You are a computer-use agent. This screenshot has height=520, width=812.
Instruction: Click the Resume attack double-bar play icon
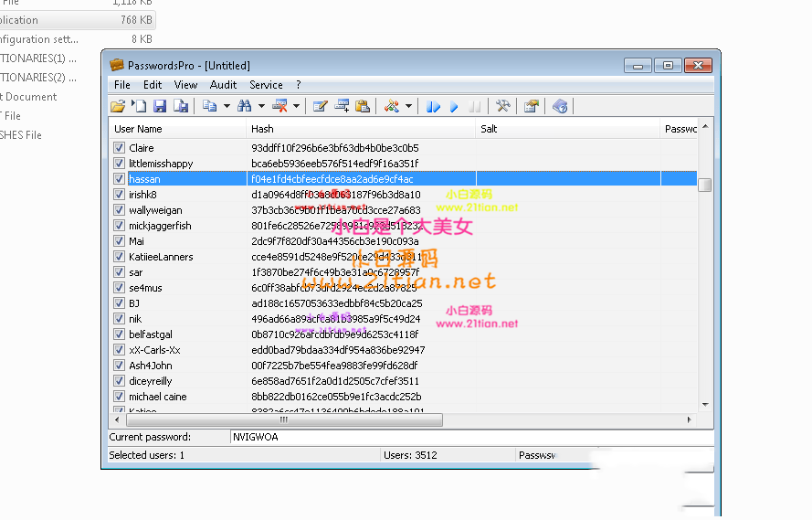pos(434,107)
